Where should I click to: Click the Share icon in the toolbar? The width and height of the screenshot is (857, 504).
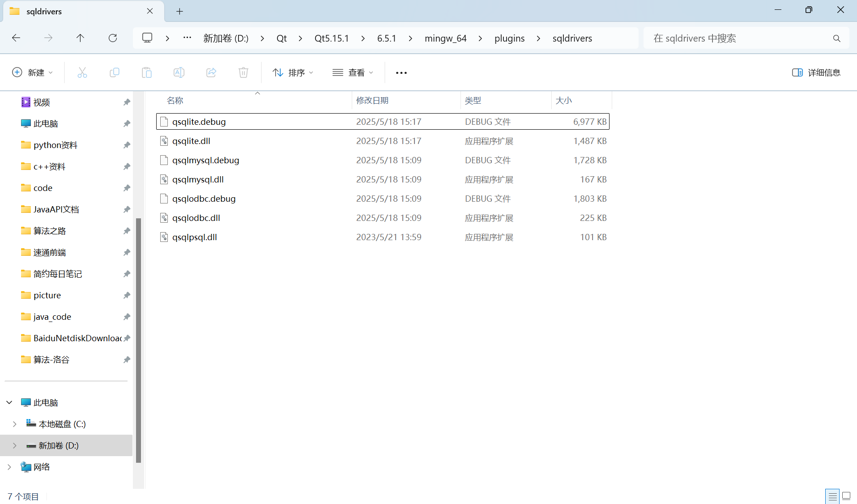(x=211, y=72)
